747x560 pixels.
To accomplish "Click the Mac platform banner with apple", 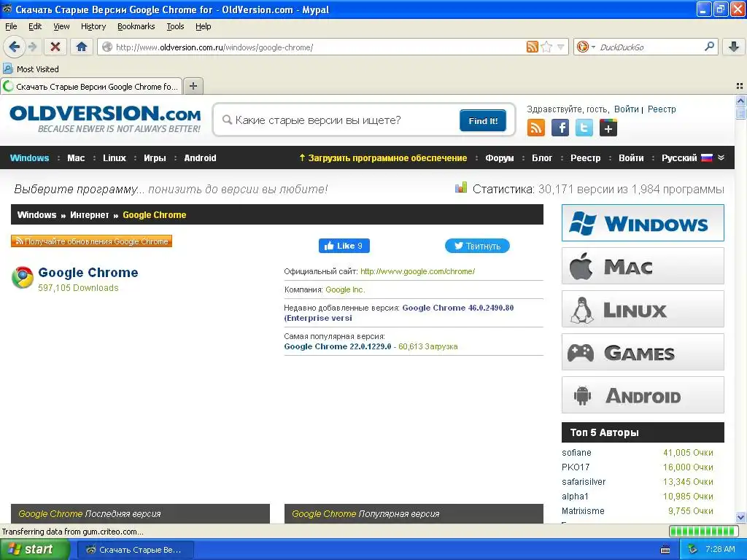I will coord(643,265).
